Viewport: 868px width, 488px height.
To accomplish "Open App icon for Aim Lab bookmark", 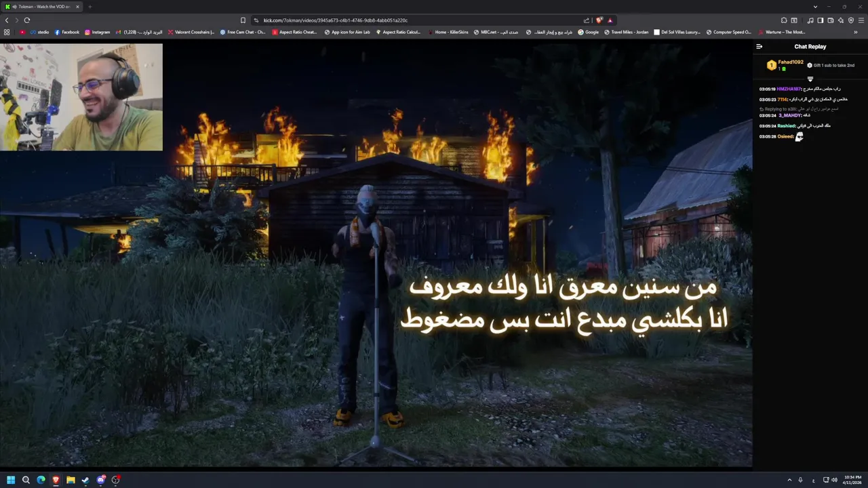I will point(347,32).
